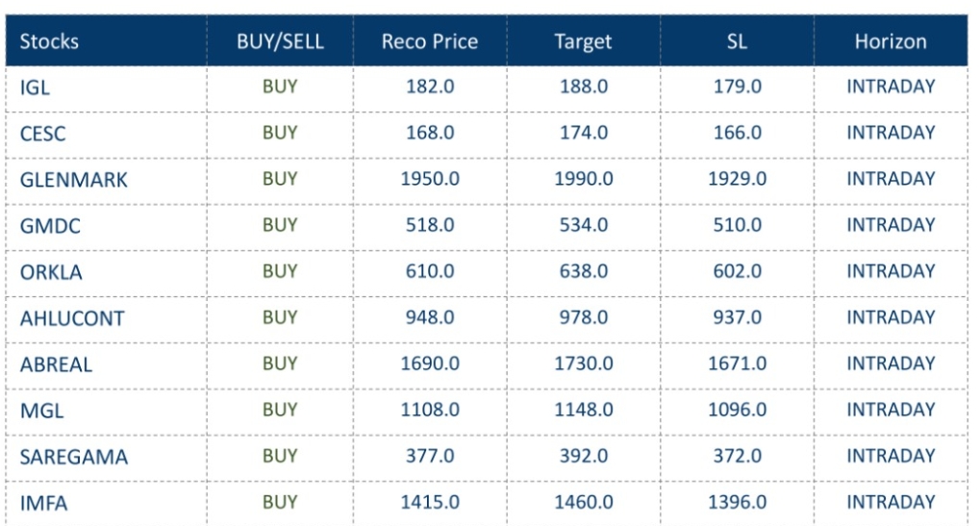Click the IMFA stock name

coord(43,503)
